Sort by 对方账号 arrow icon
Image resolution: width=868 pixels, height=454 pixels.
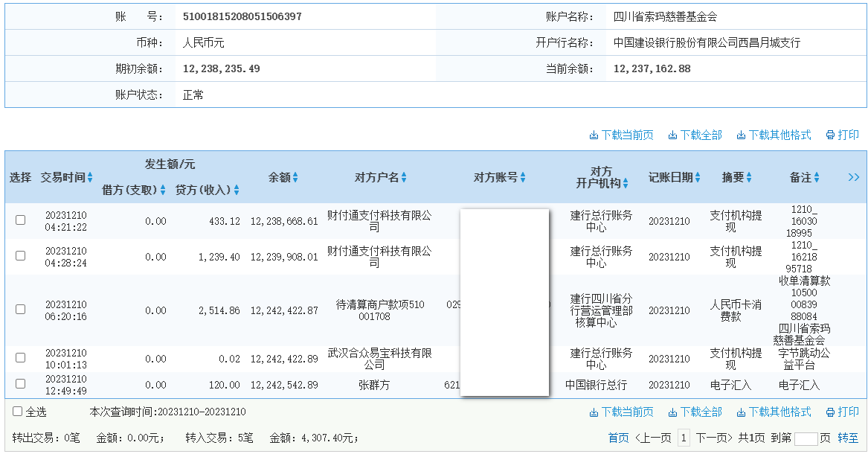523,177
